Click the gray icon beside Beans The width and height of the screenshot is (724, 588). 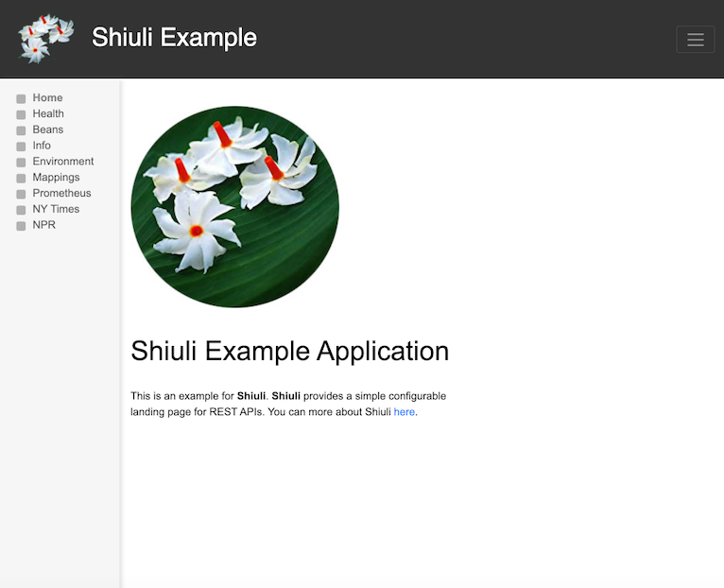(21, 130)
